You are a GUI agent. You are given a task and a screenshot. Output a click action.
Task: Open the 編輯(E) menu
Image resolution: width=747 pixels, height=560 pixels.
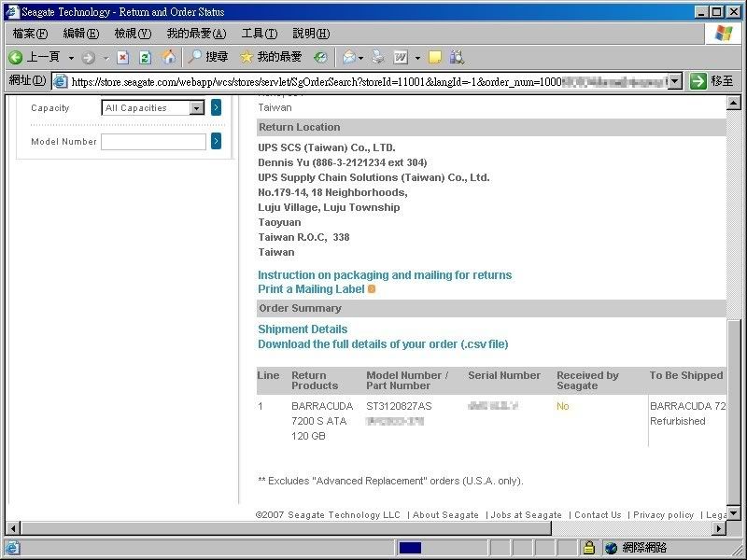81,34
